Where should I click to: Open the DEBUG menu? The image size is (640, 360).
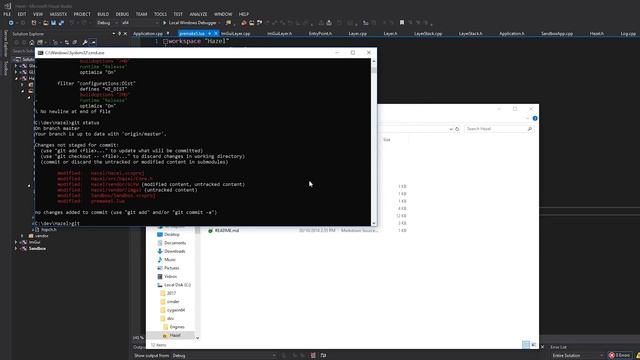click(122, 14)
